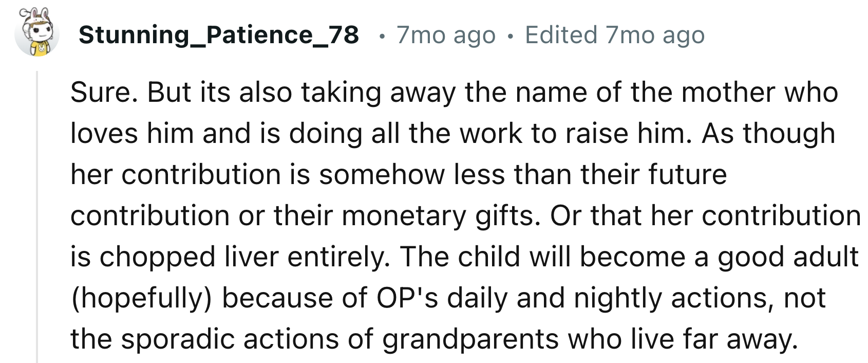Click the phrase "good adult" in the comment
The height and width of the screenshot is (363, 868).
coord(787,257)
